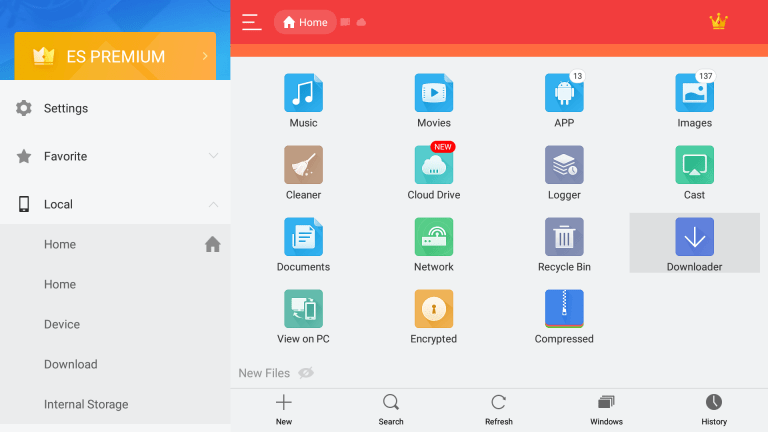Open Encrypted files section
Screen dimensions: 768x432
[x=433, y=316]
